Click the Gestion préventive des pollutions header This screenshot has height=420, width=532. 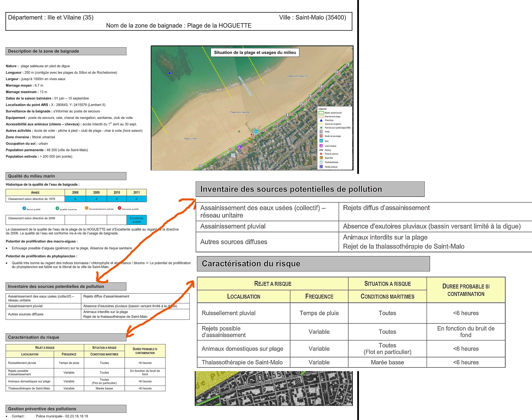66,409
